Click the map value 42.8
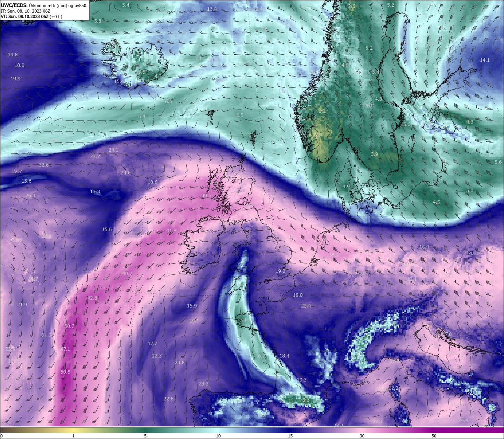 click(92, 298)
